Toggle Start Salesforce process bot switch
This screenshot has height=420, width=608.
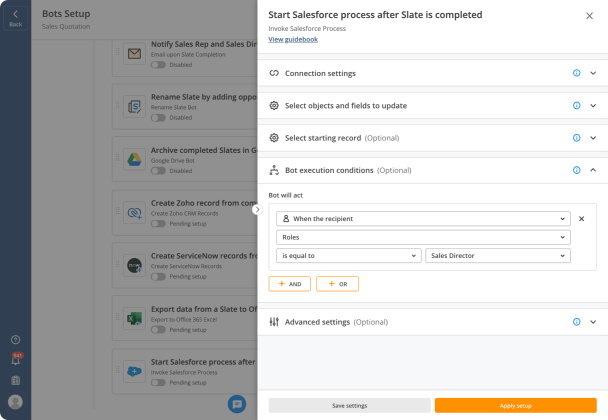158,382
